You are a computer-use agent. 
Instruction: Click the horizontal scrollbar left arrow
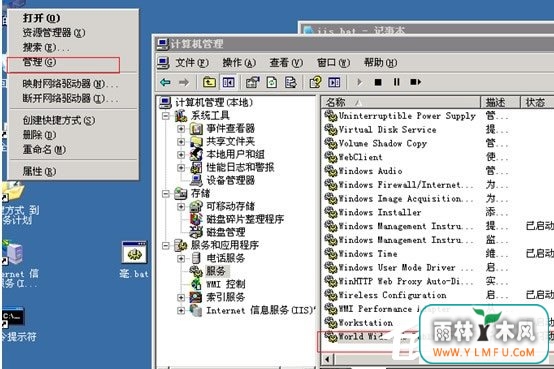coord(328,359)
